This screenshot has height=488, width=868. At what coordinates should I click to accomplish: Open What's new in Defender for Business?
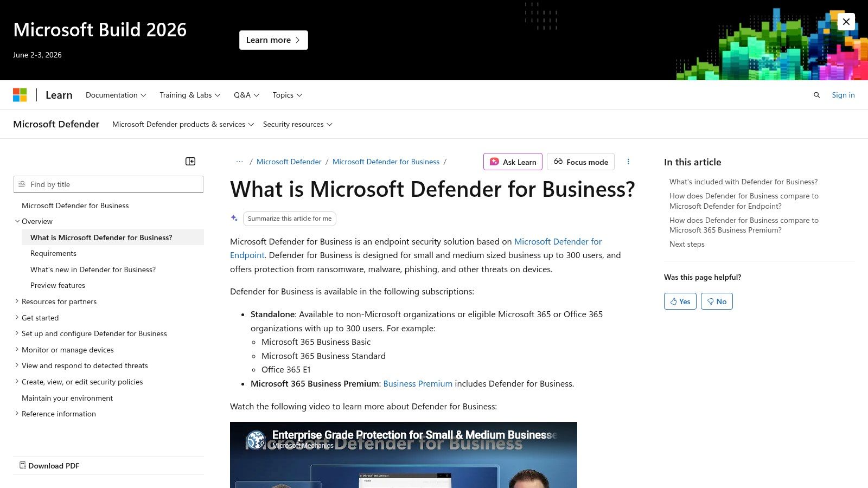tap(93, 269)
